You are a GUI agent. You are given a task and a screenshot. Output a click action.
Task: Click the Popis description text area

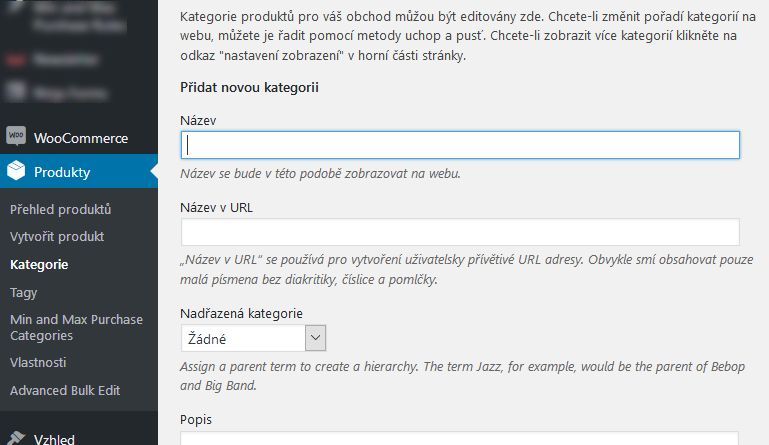tap(460, 438)
